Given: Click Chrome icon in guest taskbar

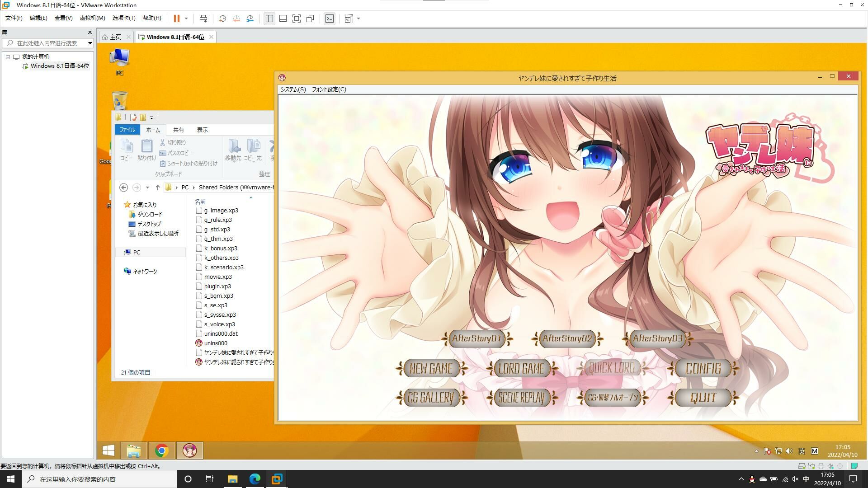Looking at the screenshot, I should tap(161, 450).
